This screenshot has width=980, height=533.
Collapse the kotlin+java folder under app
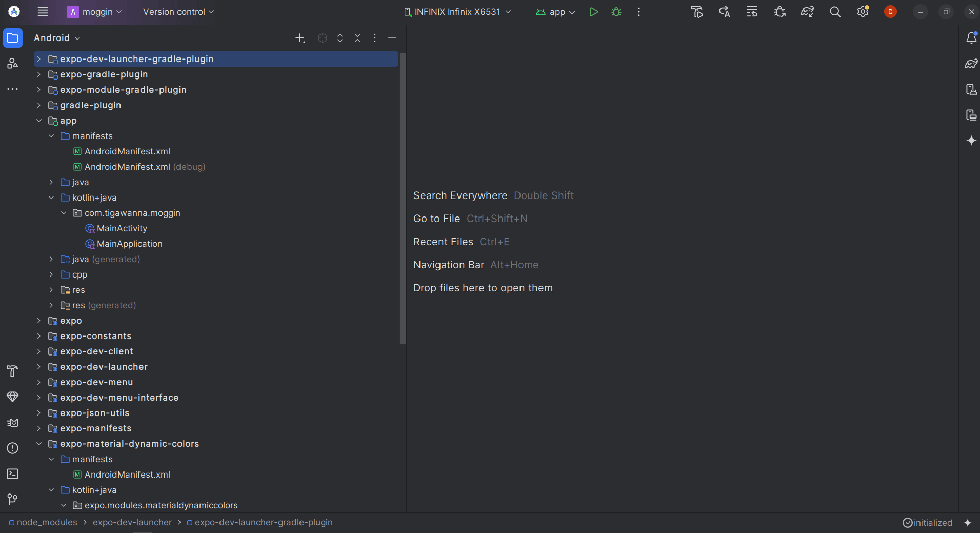pos(51,198)
